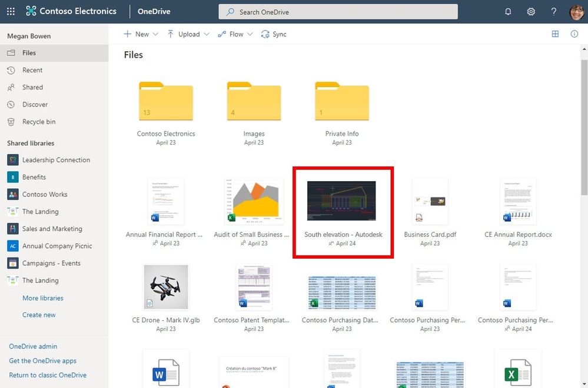
Task: Click Get the OneDrive apps link
Action: (43, 360)
